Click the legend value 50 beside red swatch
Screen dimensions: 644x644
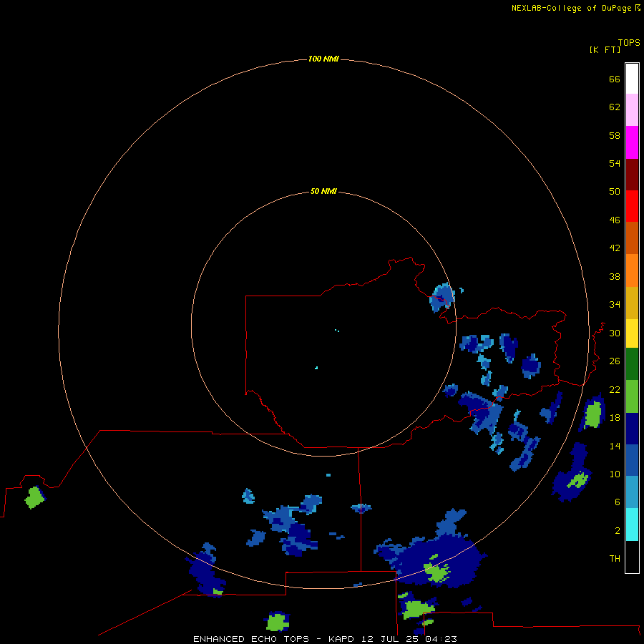pos(615,191)
